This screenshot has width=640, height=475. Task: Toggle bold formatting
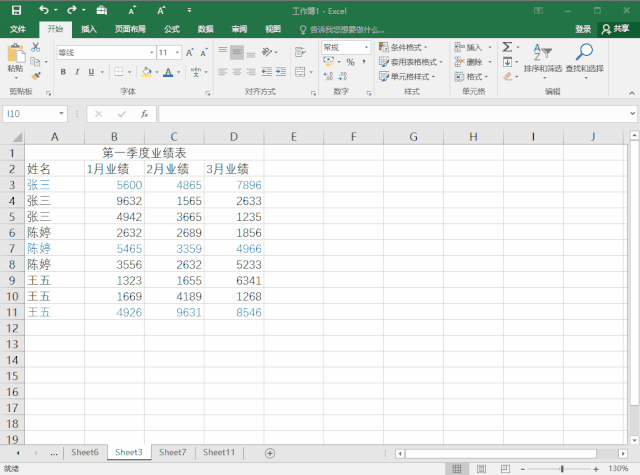(x=63, y=72)
